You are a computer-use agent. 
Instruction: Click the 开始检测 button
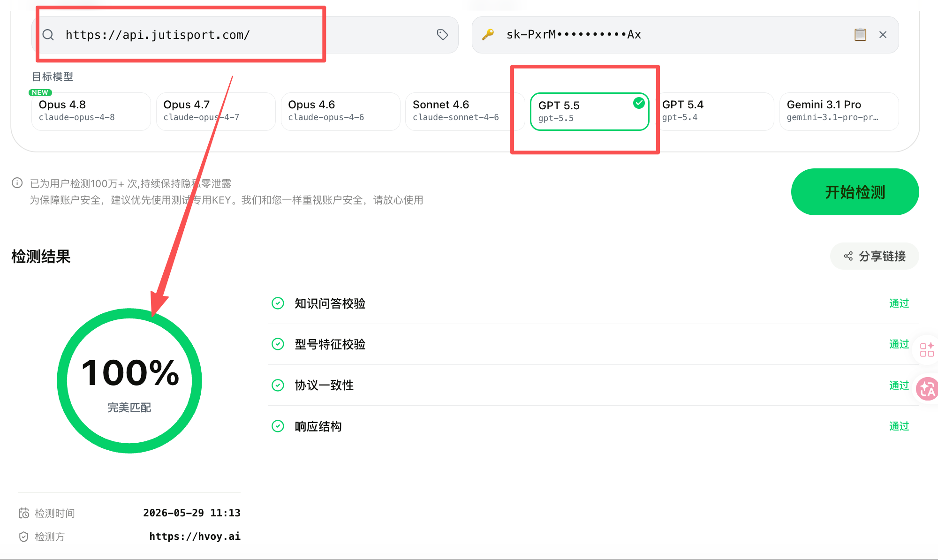(x=855, y=192)
